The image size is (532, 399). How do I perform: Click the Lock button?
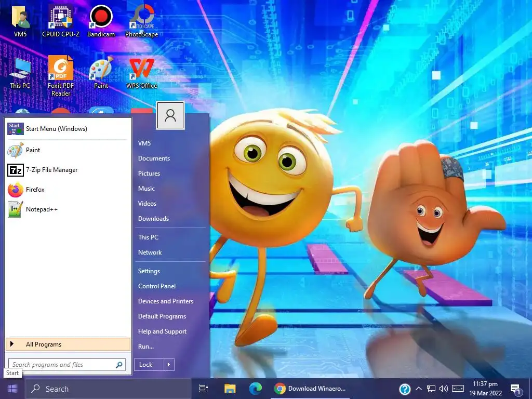click(149, 365)
